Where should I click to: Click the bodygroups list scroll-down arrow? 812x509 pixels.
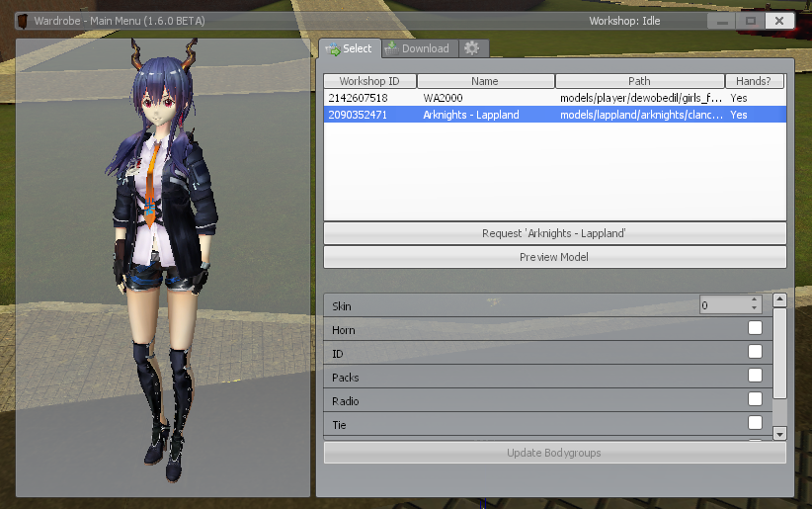779,433
